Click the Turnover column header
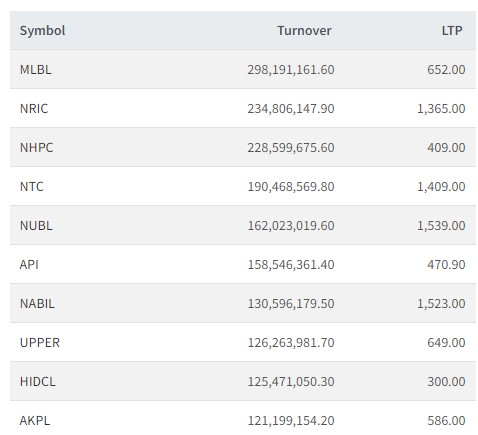 point(304,31)
